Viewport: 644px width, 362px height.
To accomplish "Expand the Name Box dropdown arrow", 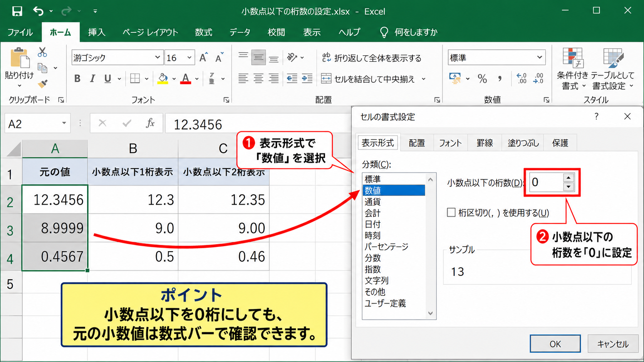I will point(64,123).
